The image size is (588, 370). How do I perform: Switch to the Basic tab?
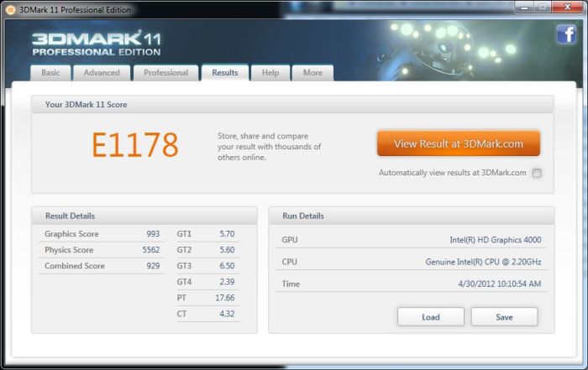50,73
